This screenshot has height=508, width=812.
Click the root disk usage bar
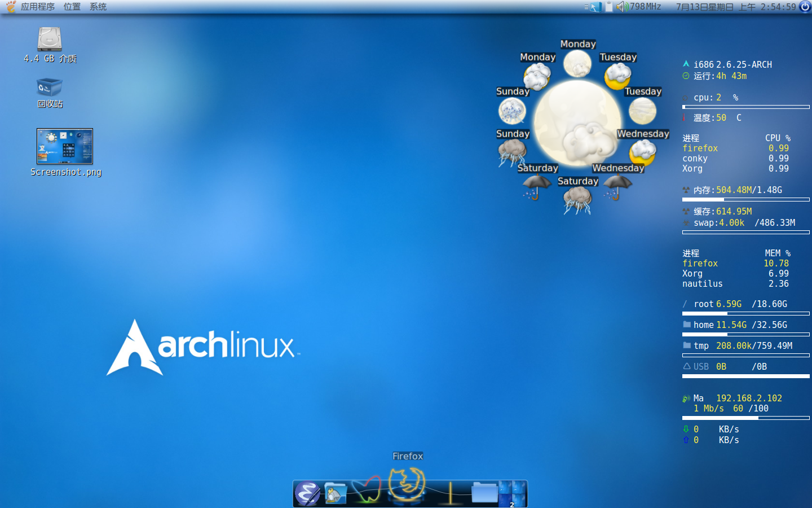746,313
